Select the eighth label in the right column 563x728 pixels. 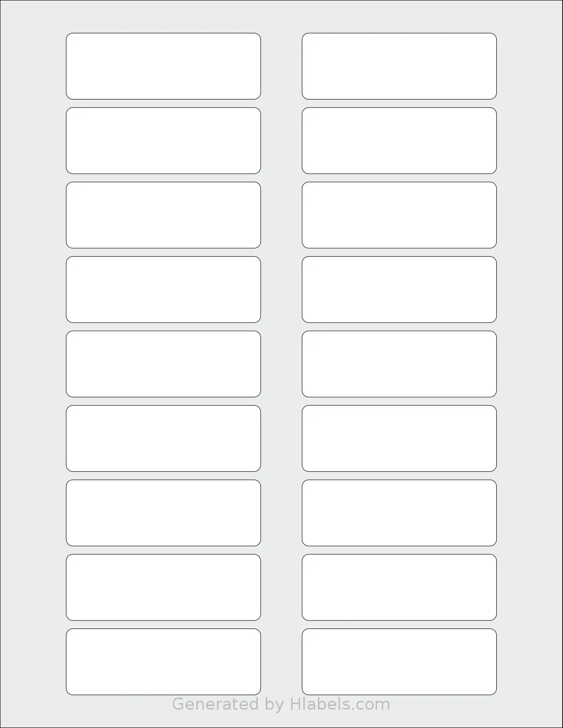(x=399, y=588)
